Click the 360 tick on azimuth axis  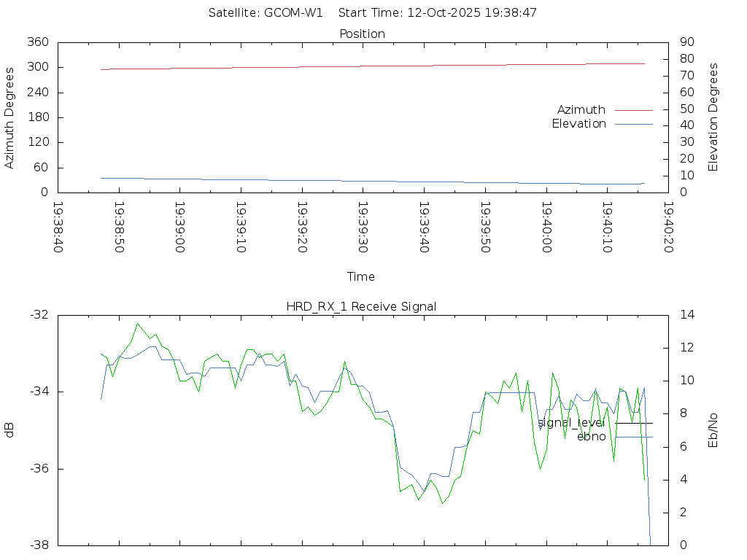[x=37, y=42]
